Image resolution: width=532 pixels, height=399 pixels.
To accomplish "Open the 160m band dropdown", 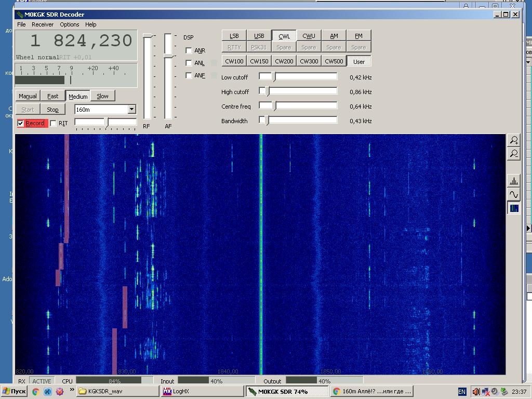I will point(131,109).
